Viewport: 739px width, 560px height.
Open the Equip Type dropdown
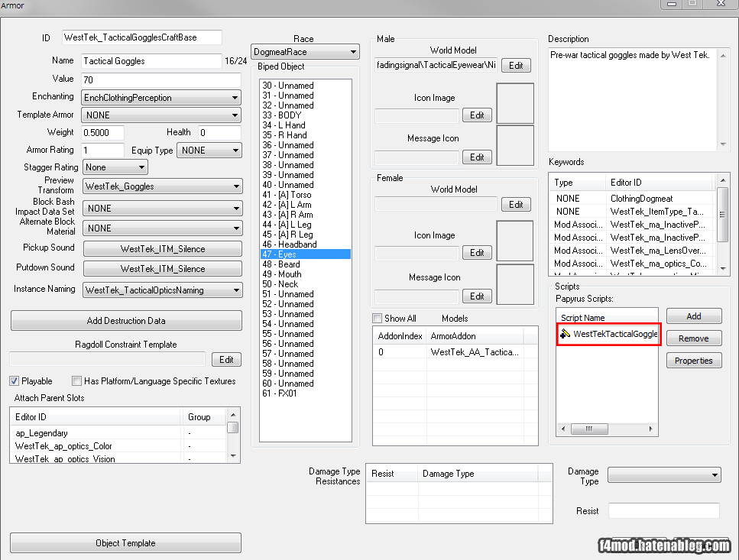209,151
